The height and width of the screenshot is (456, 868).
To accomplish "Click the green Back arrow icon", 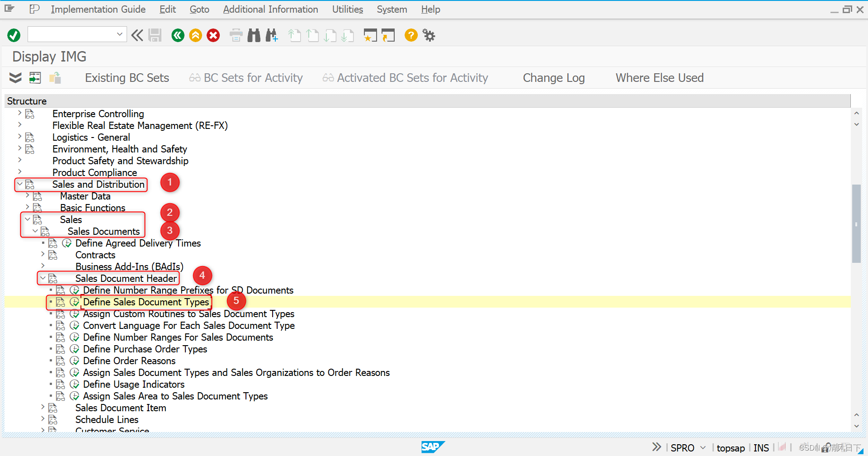I will click(178, 35).
